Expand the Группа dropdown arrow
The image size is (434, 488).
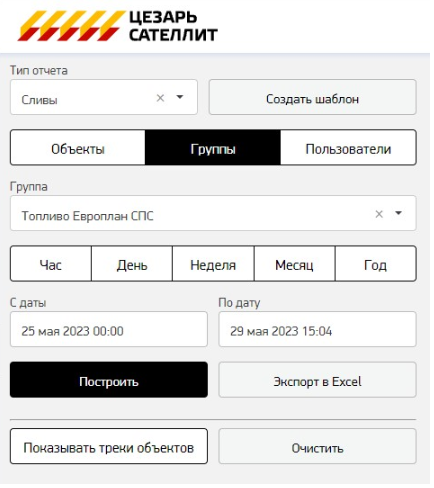[x=398, y=213]
